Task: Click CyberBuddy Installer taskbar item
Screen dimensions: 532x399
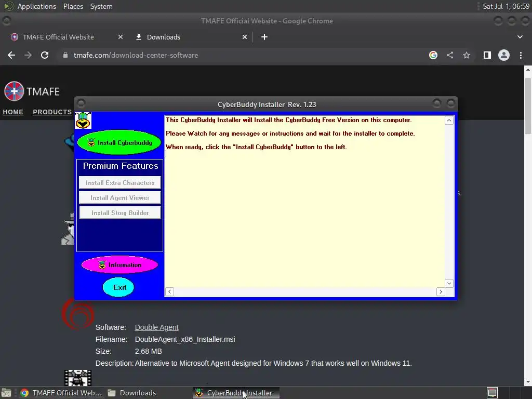Action: coord(236,393)
